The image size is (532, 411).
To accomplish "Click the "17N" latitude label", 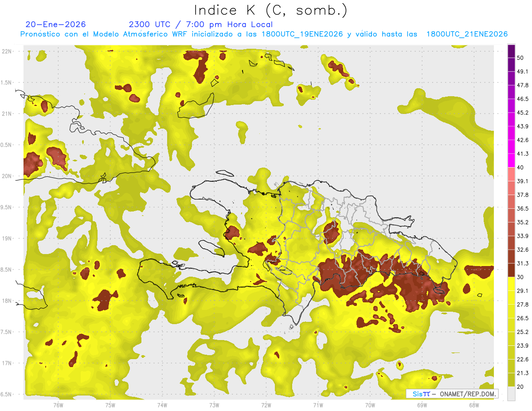I will click(x=8, y=364).
